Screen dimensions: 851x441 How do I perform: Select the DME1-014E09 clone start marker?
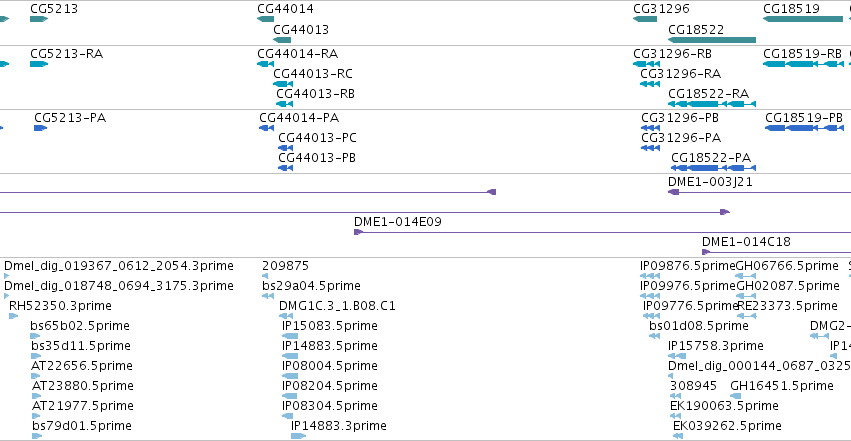pyautogui.click(x=358, y=232)
